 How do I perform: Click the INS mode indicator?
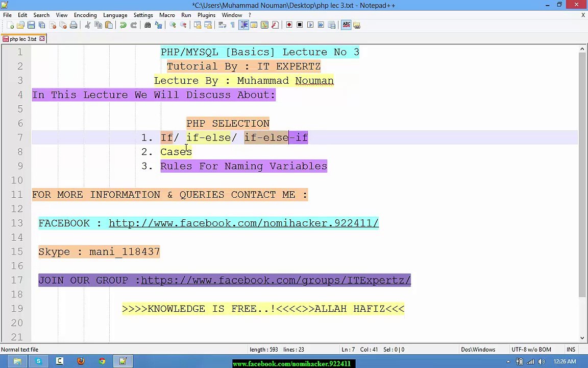(x=571, y=350)
